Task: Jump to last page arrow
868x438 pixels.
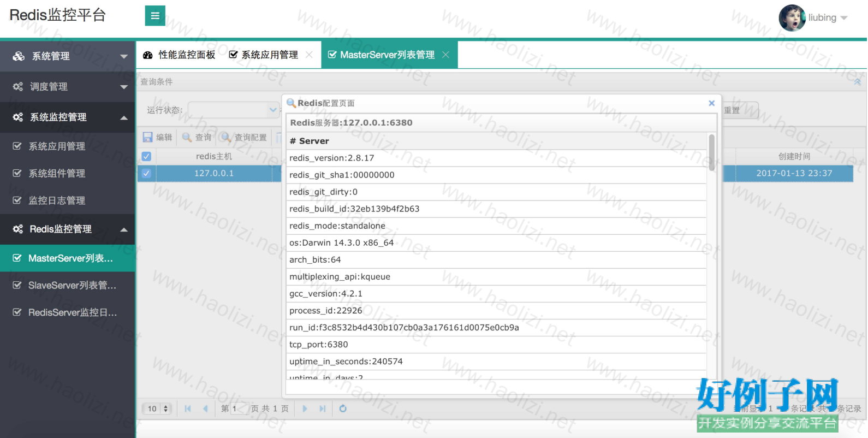Action: point(323,409)
